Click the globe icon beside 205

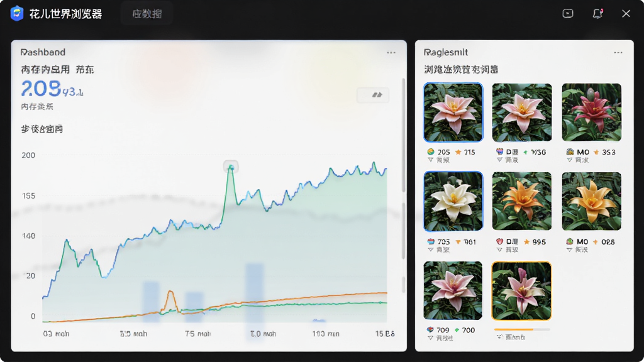(x=430, y=152)
